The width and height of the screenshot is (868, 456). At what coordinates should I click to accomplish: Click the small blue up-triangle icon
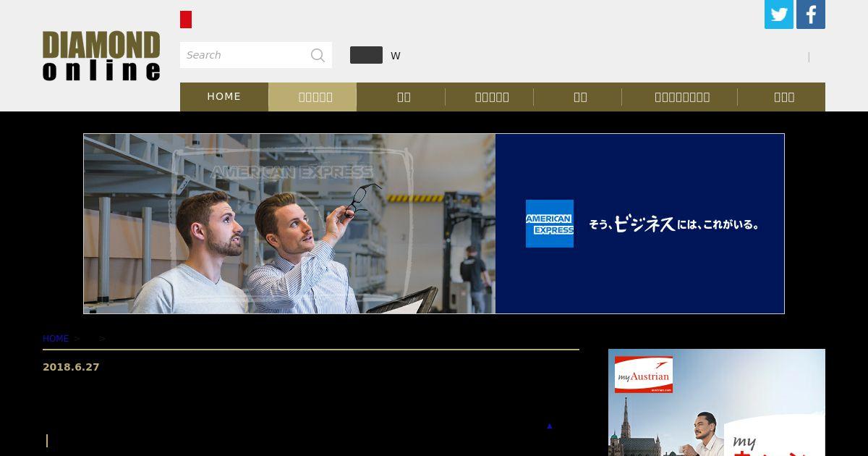[x=550, y=426]
